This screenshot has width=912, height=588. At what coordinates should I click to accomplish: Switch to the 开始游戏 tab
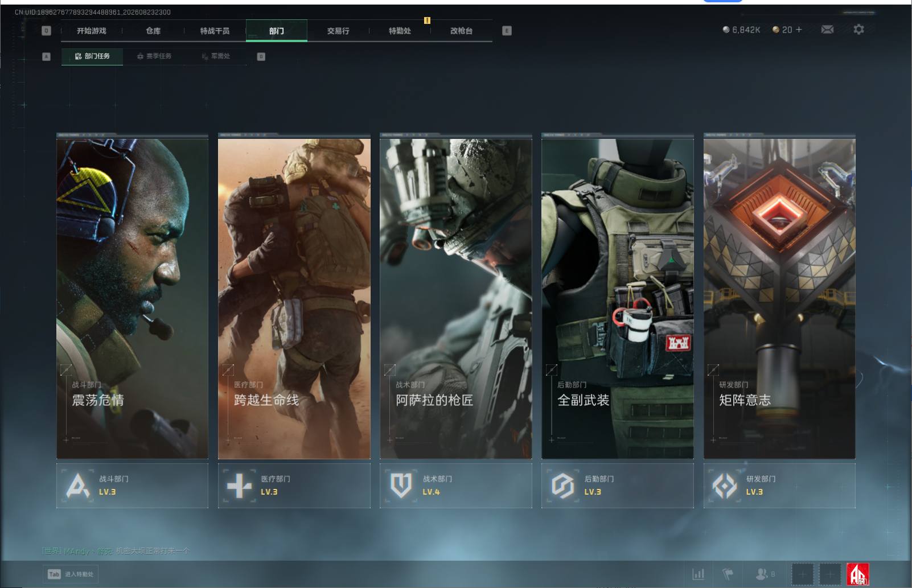(x=92, y=31)
